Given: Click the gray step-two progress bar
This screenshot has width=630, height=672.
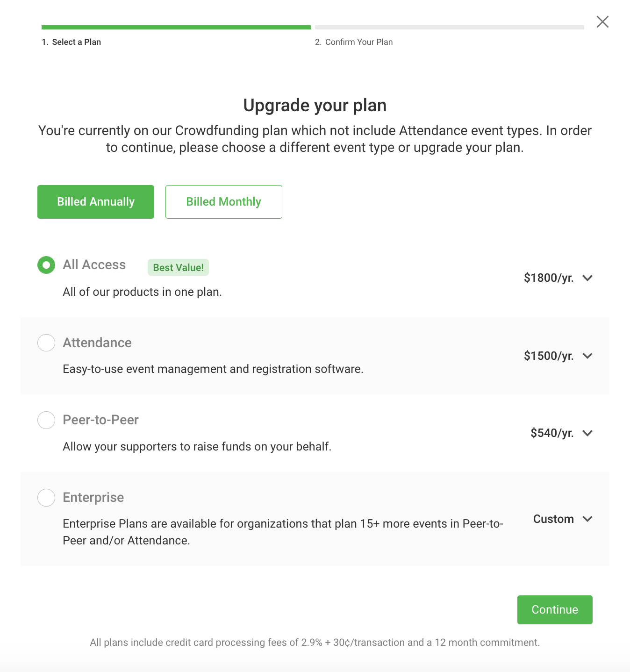Looking at the screenshot, I should (449, 28).
